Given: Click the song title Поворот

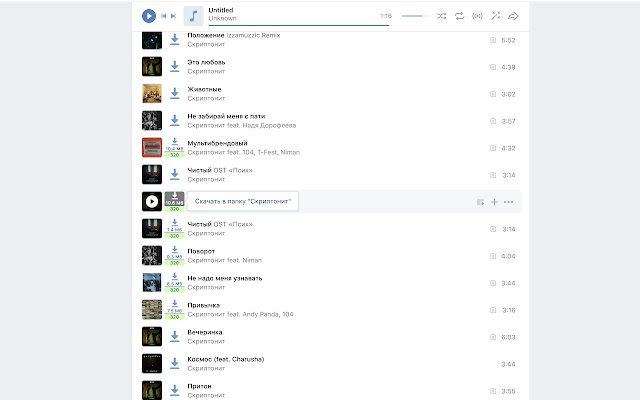Looking at the screenshot, I should pyautogui.click(x=201, y=251).
